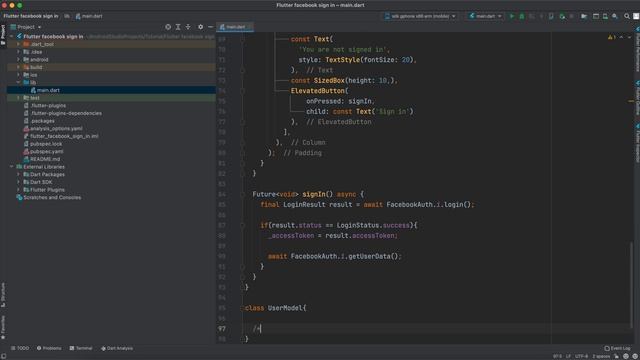
Task: Click the 2 spaces indent setting
Action: click(601, 356)
